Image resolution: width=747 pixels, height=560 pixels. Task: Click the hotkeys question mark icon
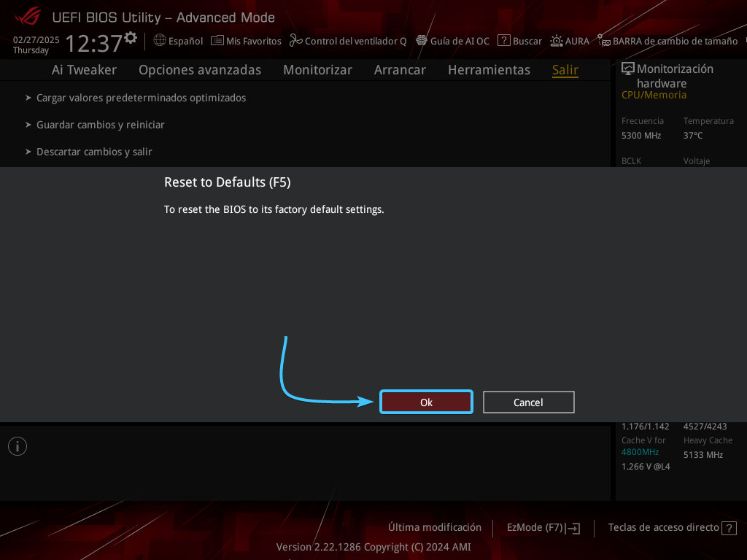tap(729, 528)
